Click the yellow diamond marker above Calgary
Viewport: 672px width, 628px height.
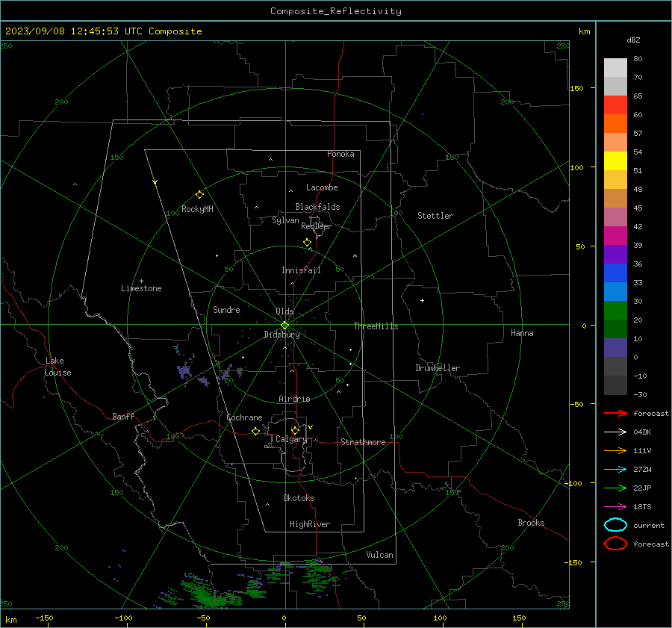(295, 430)
